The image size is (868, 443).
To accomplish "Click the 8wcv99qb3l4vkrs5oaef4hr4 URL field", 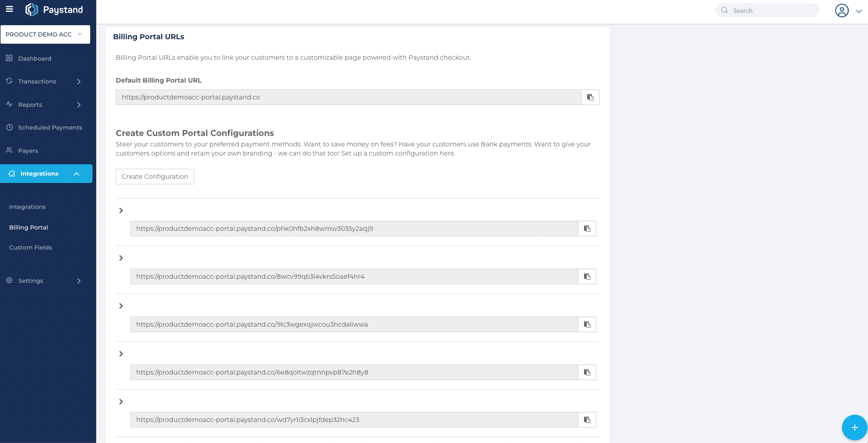I will pos(354,276).
